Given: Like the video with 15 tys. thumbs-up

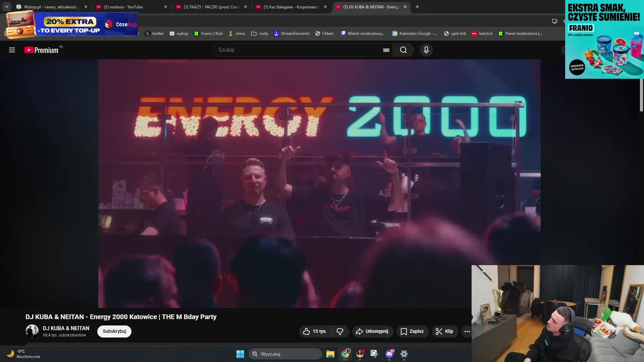Looking at the screenshot, I should click(x=314, y=331).
